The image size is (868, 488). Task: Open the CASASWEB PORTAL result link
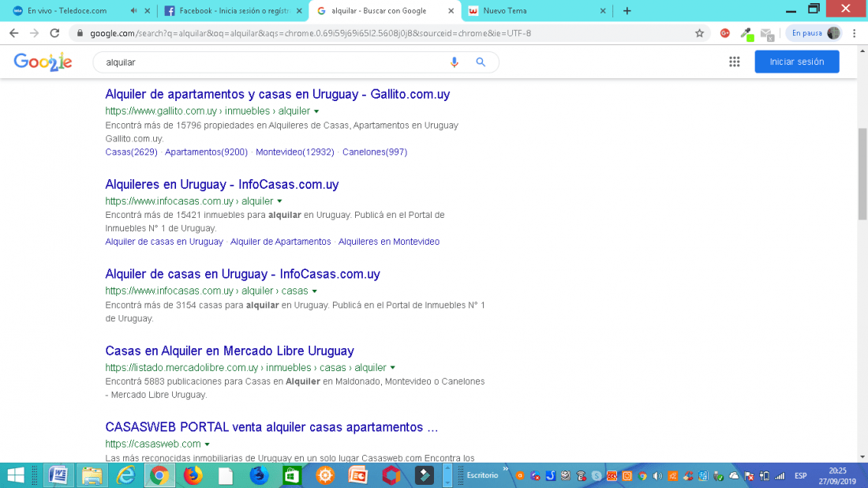(271, 427)
